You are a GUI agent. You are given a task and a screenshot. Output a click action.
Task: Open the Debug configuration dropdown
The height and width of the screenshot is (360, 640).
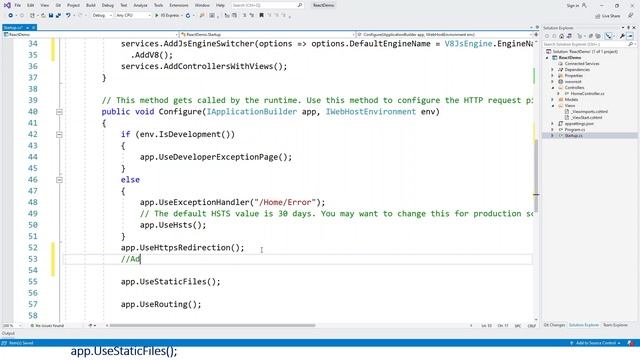point(102,16)
